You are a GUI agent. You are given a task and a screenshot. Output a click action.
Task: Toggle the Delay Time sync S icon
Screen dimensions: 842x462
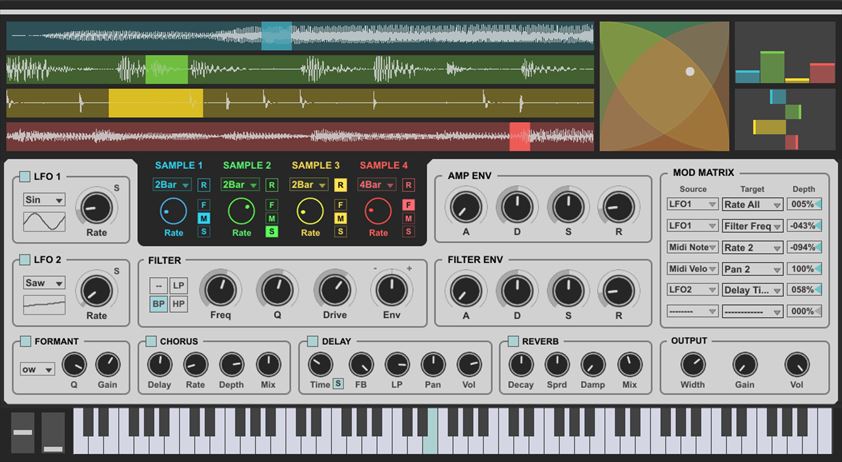point(338,384)
